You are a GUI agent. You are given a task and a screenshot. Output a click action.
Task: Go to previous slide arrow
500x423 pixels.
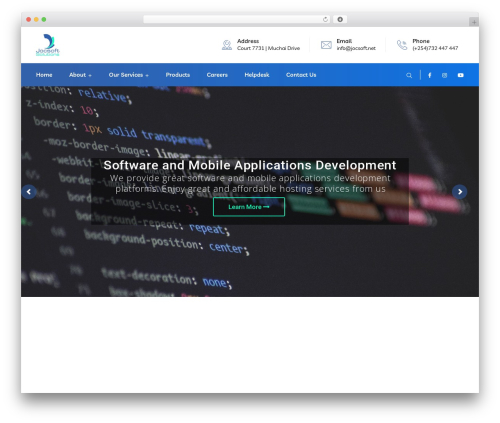click(x=29, y=192)
